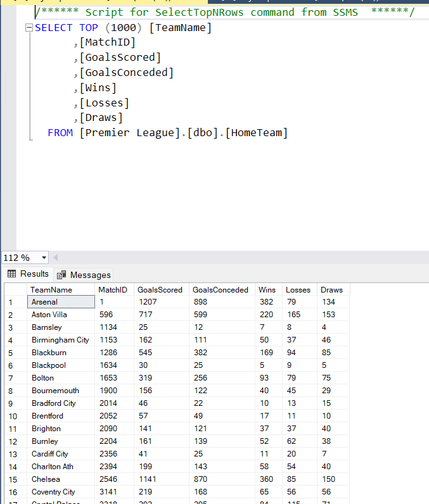
Task: Click Coventry City's MatchID 3141
Action: click(x=114, y=492)
